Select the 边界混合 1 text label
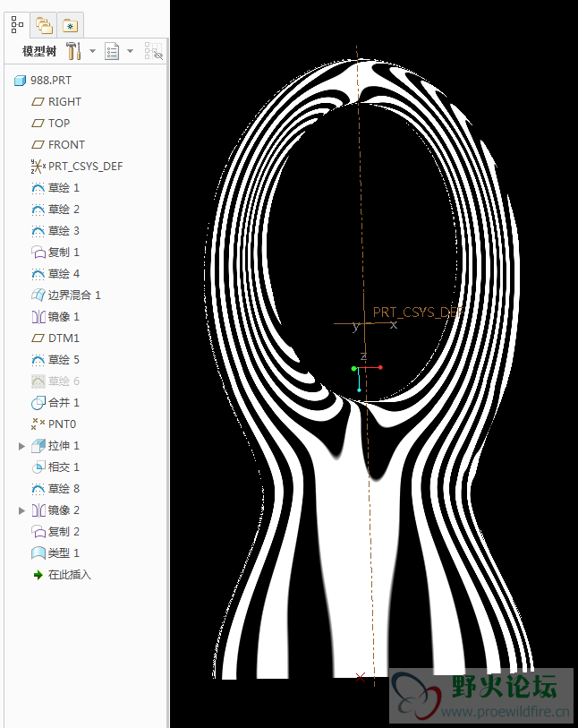The height and width of the screenshot is (728, 578). coord(74,295)
